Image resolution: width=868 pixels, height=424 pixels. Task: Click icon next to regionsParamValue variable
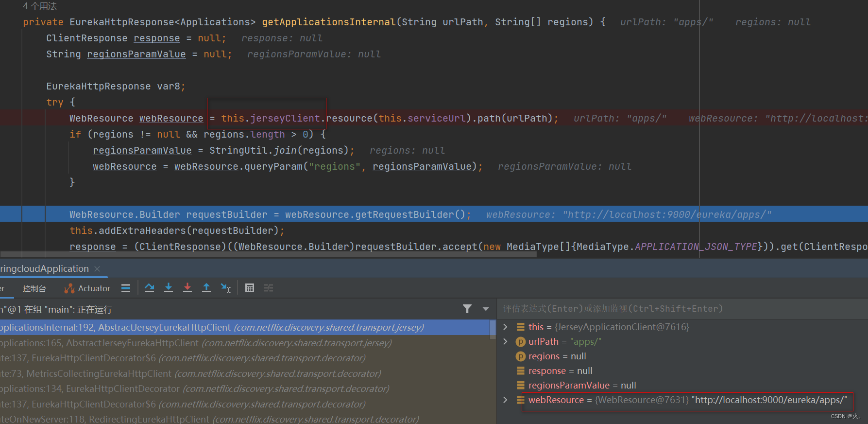[x=520, y=385]
